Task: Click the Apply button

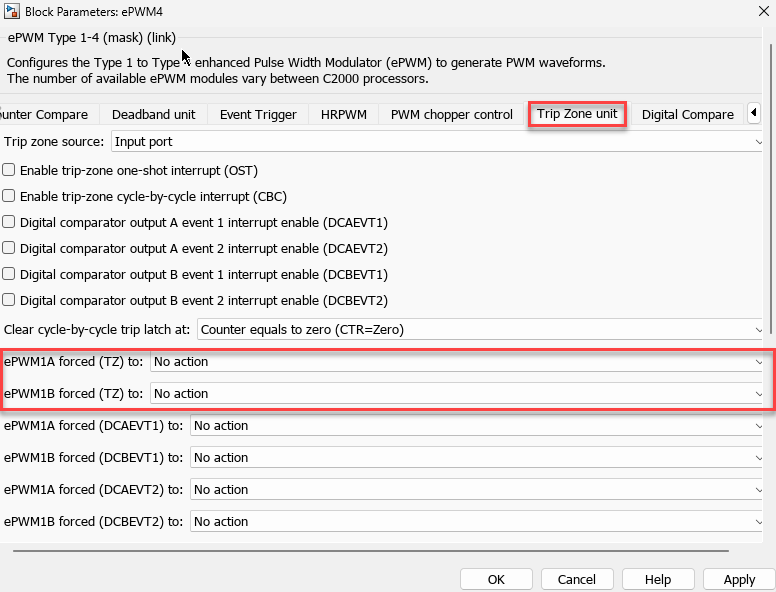Action: [x=739, y=579]
